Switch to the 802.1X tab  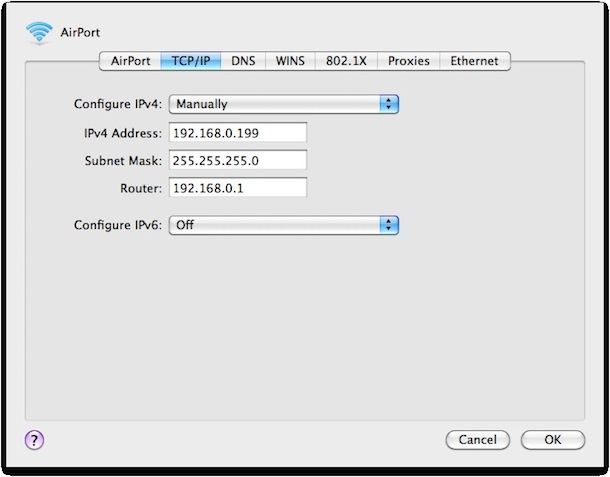[346, 61]
